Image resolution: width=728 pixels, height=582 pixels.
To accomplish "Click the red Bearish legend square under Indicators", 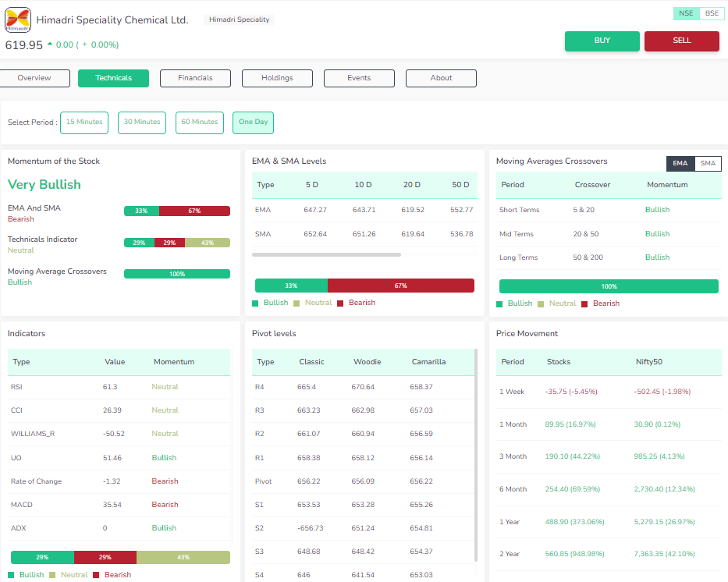I will point(96,575).
